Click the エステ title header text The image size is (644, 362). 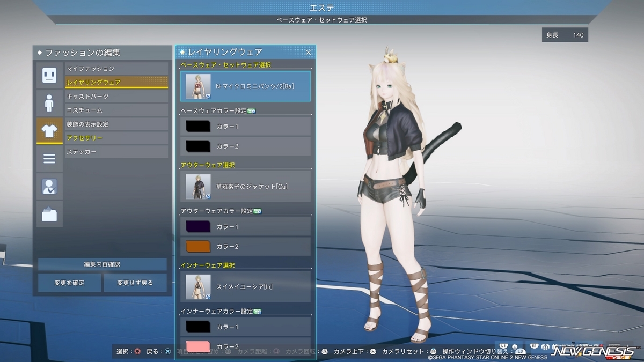(322, 8)
